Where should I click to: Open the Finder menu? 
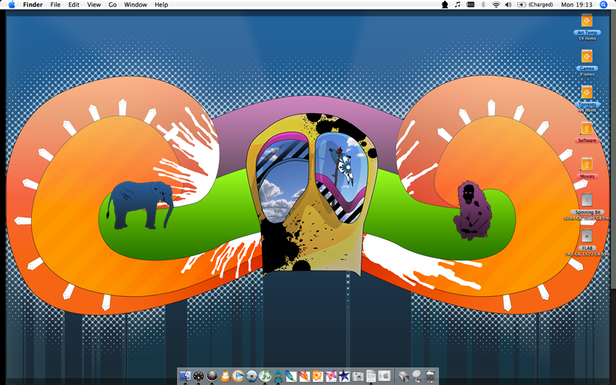[x=33, y=5]
